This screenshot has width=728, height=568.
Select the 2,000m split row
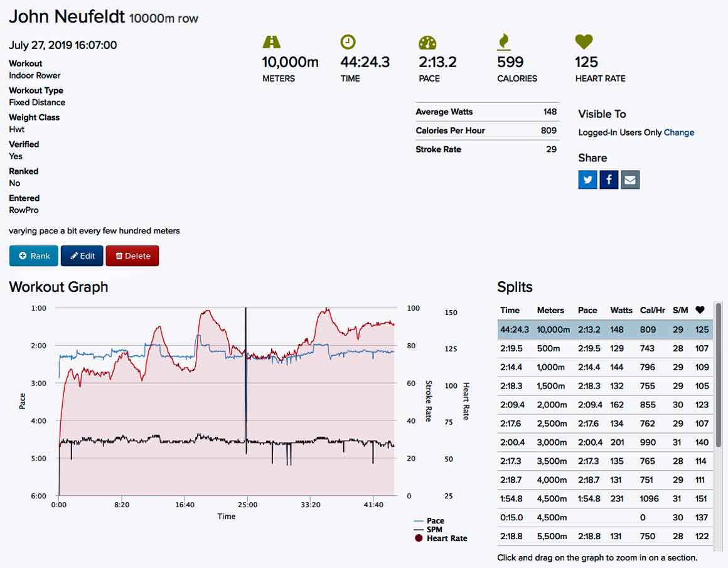pyautogui.click(x=604, y=405)
